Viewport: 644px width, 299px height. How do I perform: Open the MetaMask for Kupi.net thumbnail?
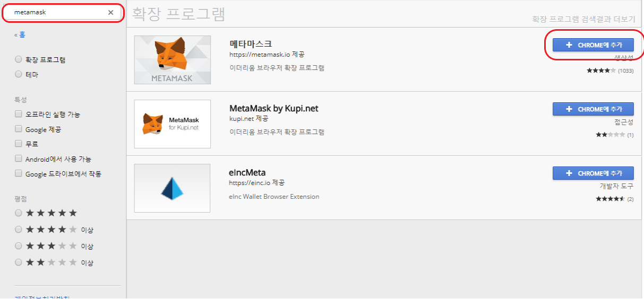tap(173, 124)
